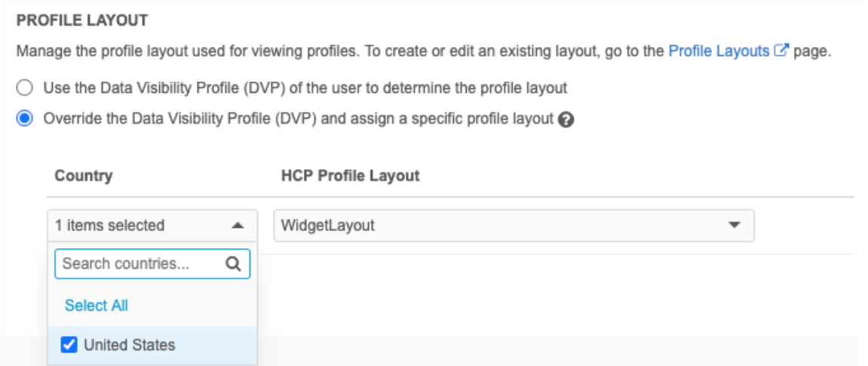
Task: Click the HCP Profile Layout down-arrow icon
Action: pyautogui.click(x=734, y=225)
